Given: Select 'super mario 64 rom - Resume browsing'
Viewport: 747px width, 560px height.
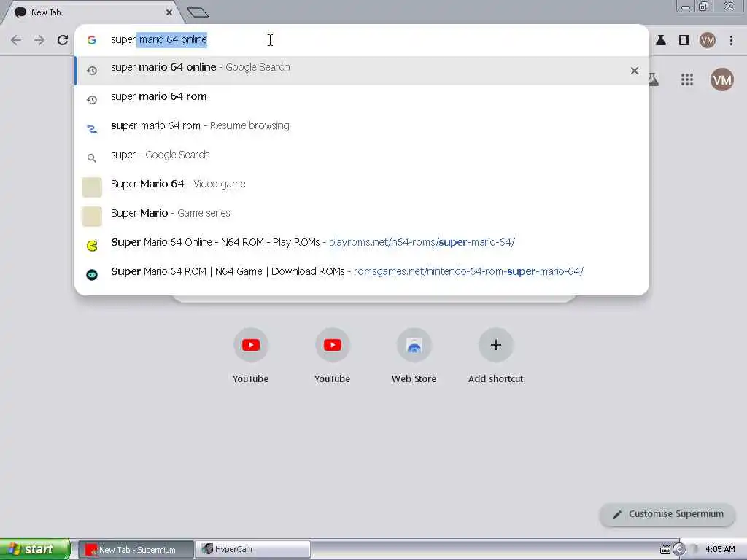Looking at the screenshot, I should point(362,128).
